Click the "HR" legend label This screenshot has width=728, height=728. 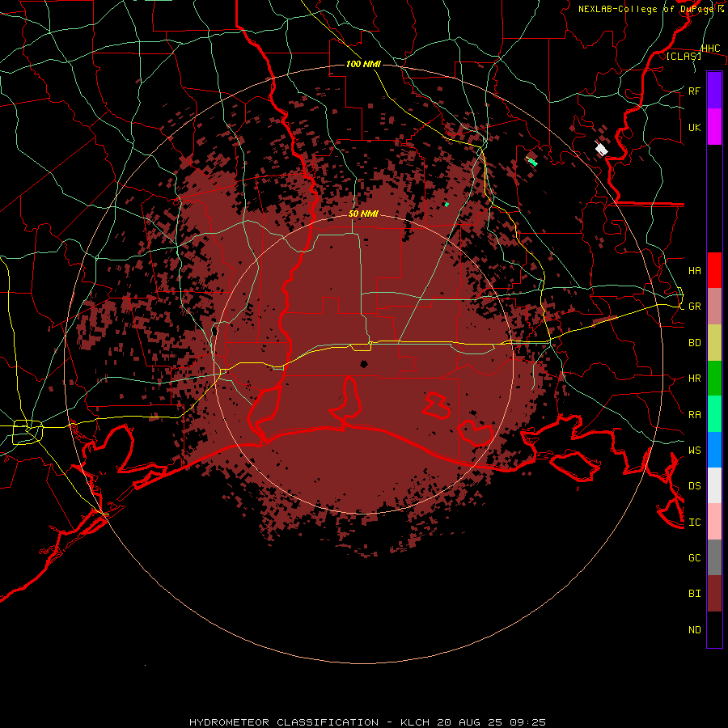coord(694,379)
